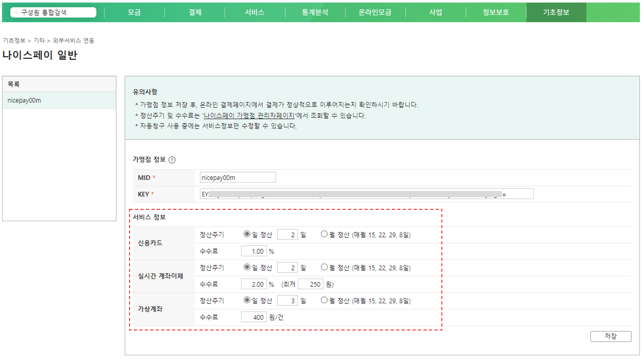Click the 신용카드 settlement days field

click(x=287, y=235)
